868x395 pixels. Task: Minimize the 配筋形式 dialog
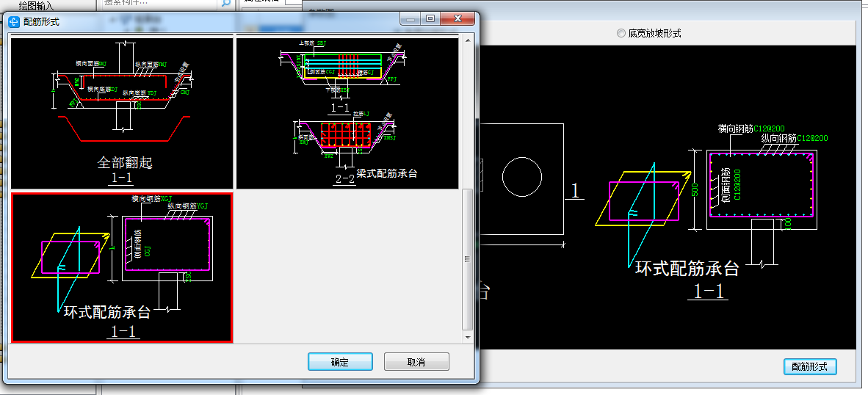(411, 19)
